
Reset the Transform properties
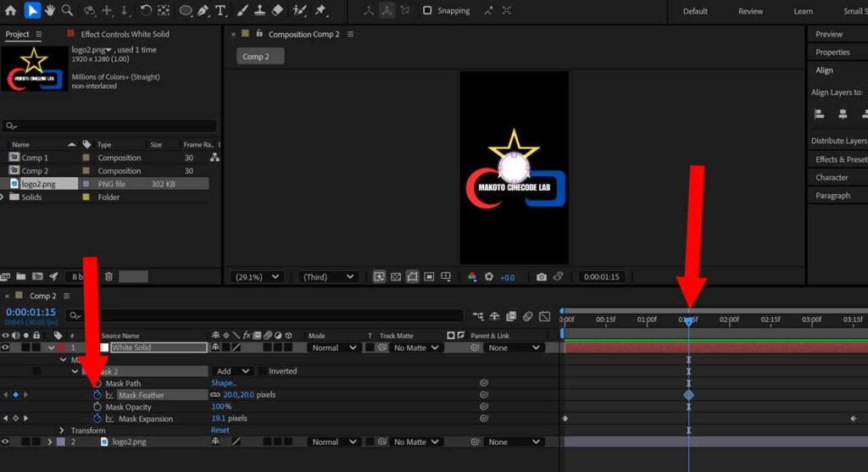pos(220,430)
